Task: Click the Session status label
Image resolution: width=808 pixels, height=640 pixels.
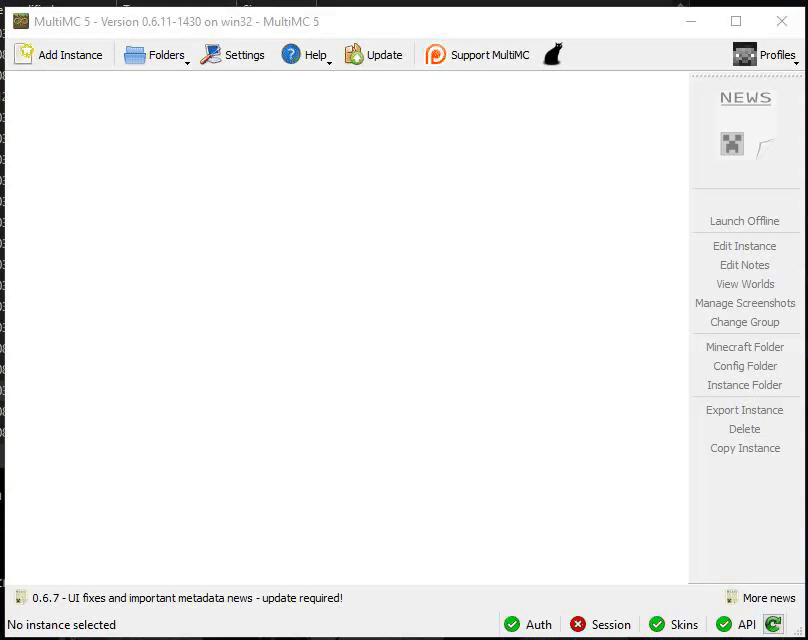Action: point(611,625)
